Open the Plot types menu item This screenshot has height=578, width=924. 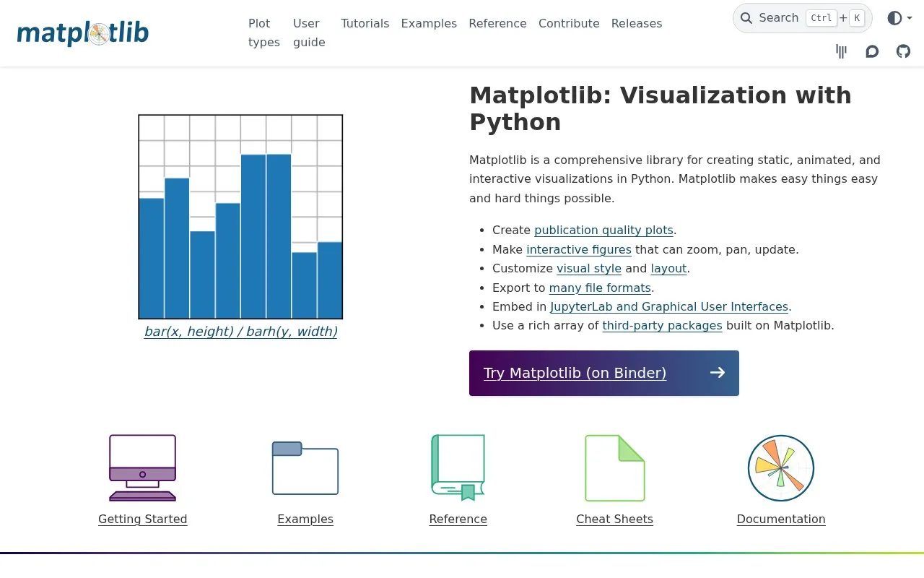(264, 33)
